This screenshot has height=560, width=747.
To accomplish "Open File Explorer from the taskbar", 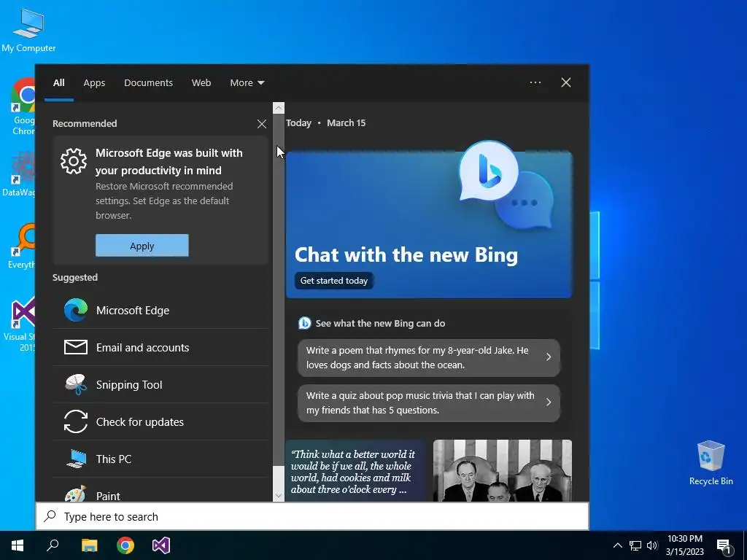I will [89, 545].
